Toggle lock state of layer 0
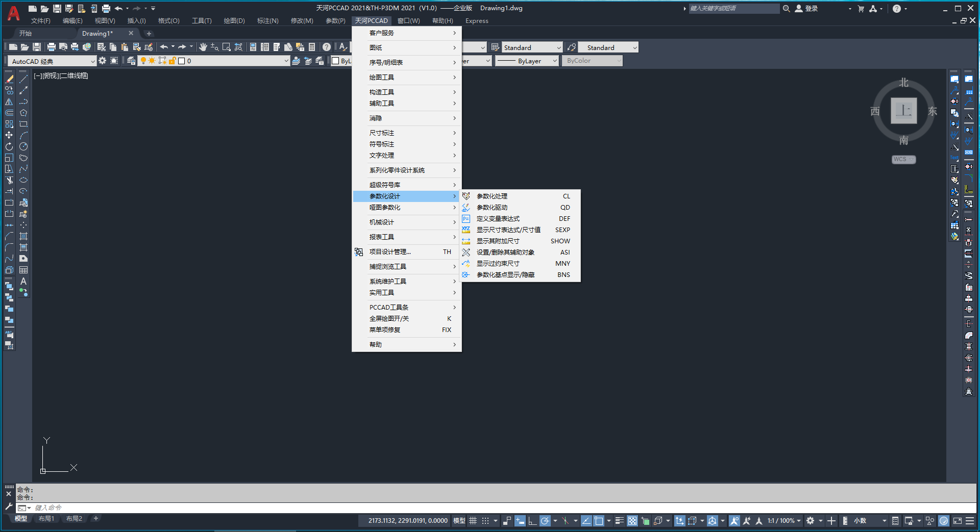 pyautogui.click(x=173, y=61)
